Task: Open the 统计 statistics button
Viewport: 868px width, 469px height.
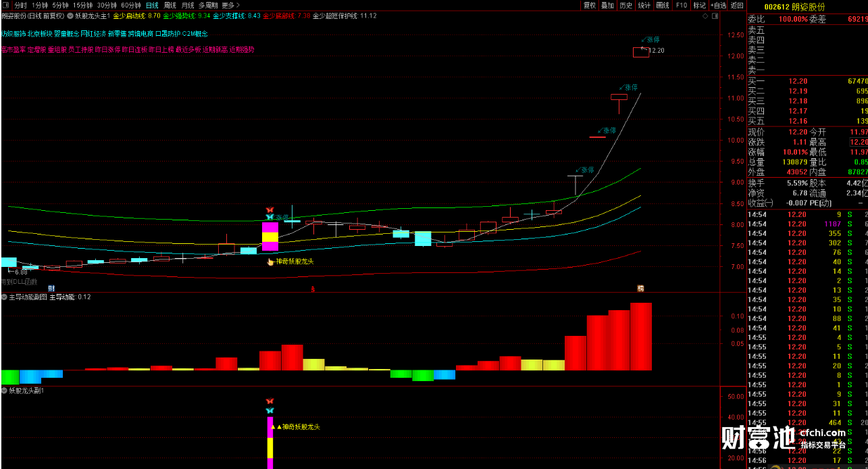Action: point(644,5)
